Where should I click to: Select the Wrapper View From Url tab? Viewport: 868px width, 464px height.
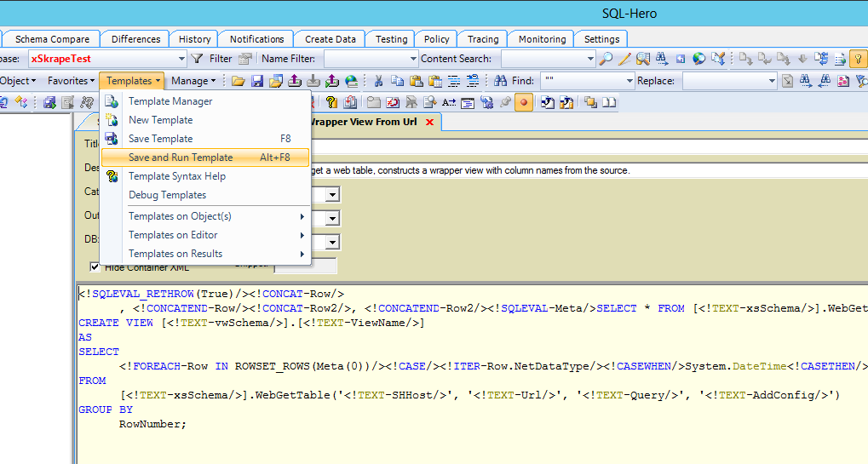click(363, 122)
